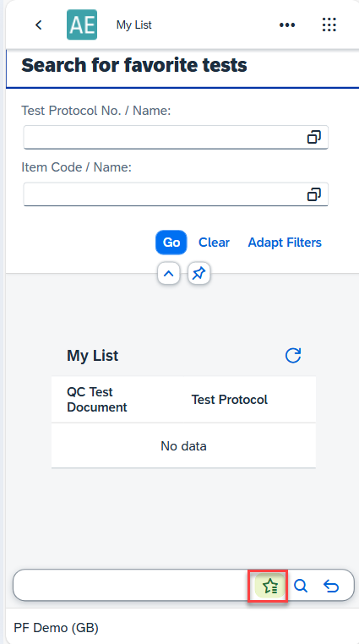Open Adapt Filters dialog
Viewport: 359px width, 644px height.
[x=285, y=243]
